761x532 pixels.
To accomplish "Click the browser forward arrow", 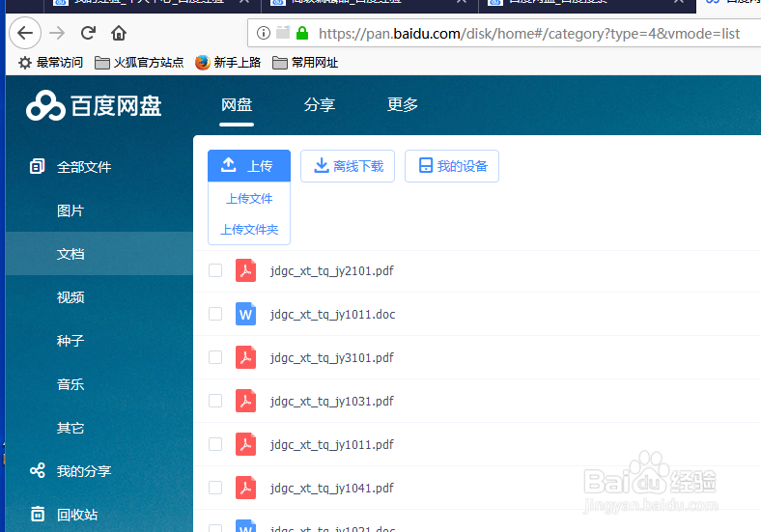I will (x=57, y=33).
